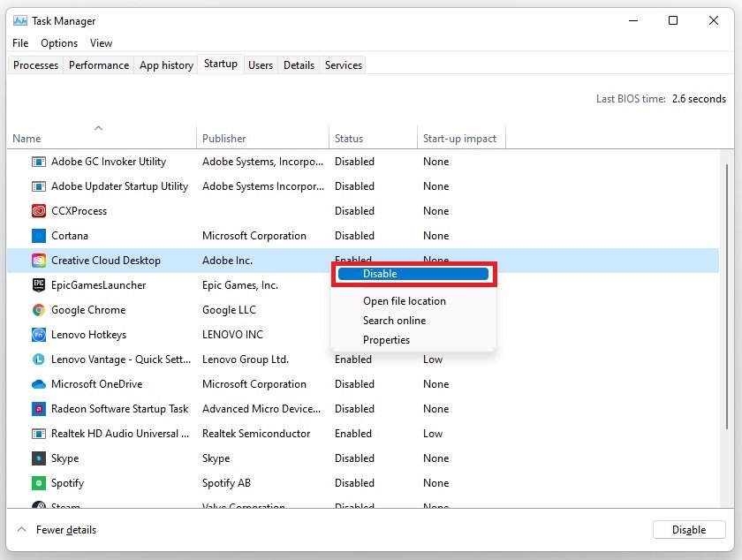The width and height of the screenshot is (742, 560).
Task: Switch to the Performance tab
Action: [x=99, y=65]
